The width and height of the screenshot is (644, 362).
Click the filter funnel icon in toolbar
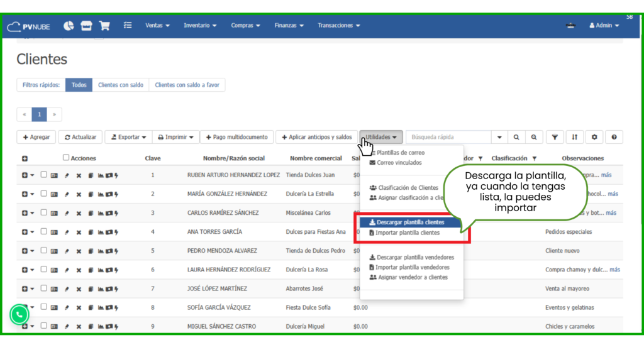tap(554, 137)
